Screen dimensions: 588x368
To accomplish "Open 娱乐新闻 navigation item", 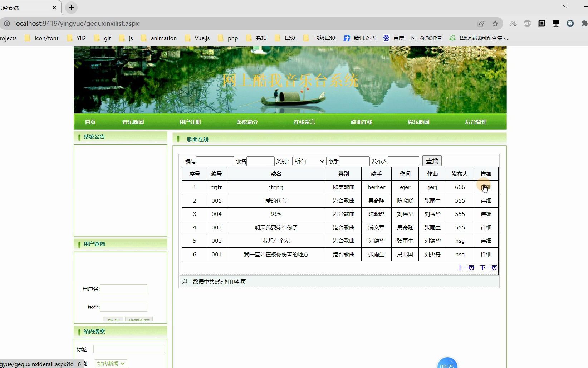I will pyautogui.click(x=418, y=122).
